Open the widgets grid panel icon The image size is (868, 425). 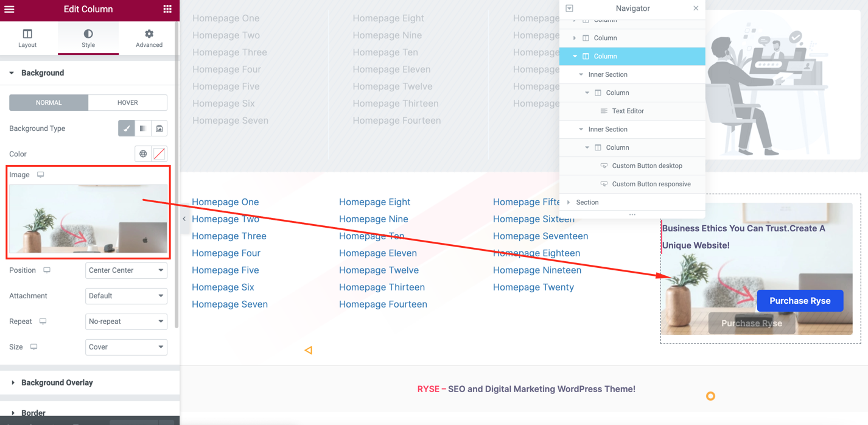tap(167, 9)
